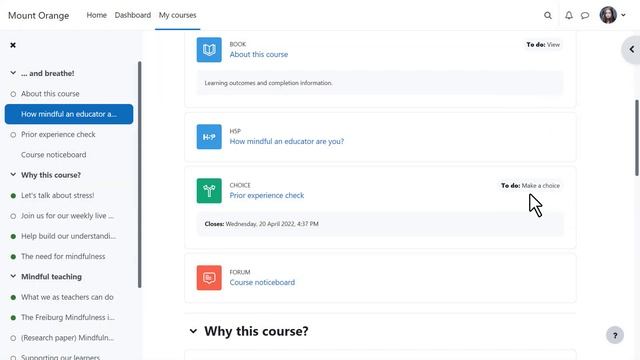Click green dot beside What we as teachers can do

click(13, 297)
